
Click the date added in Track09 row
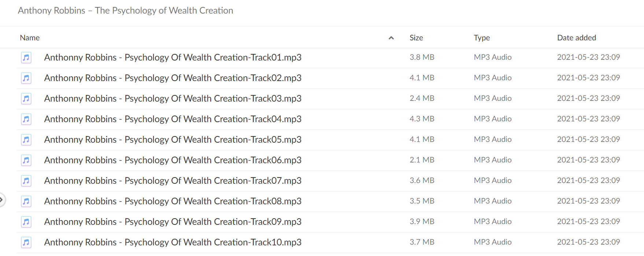589,222
